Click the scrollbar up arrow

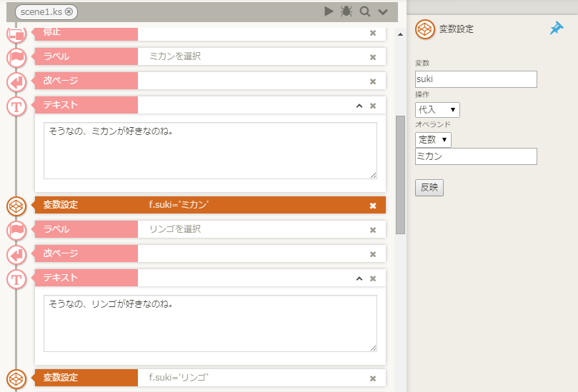click(400, 35)
